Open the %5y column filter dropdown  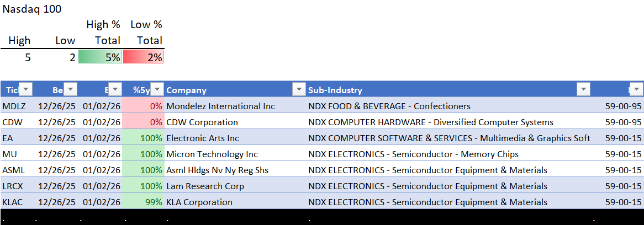[157, 89]
